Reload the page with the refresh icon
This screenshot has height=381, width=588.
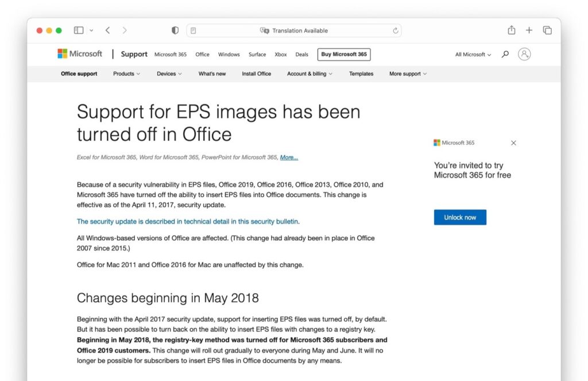click(x=396, y=30)
